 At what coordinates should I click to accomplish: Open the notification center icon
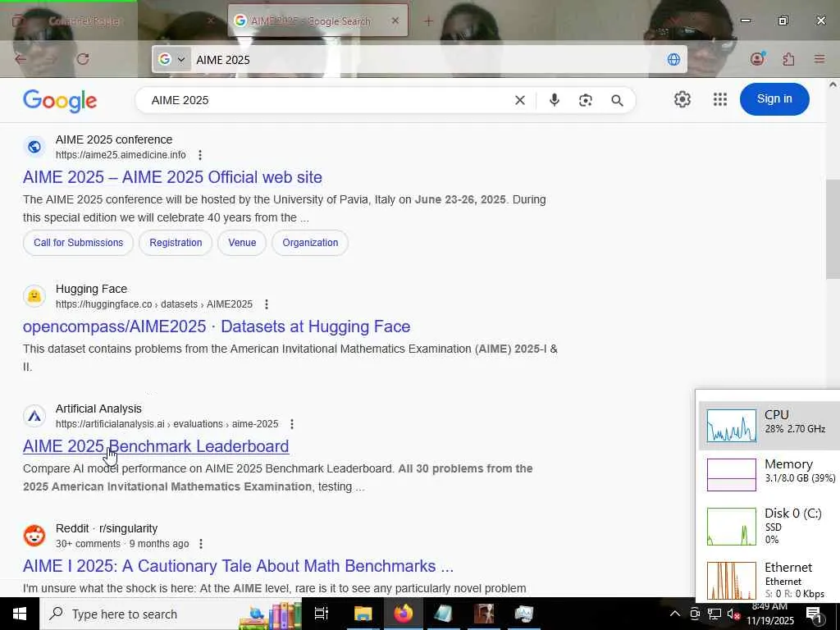point(814,614)
